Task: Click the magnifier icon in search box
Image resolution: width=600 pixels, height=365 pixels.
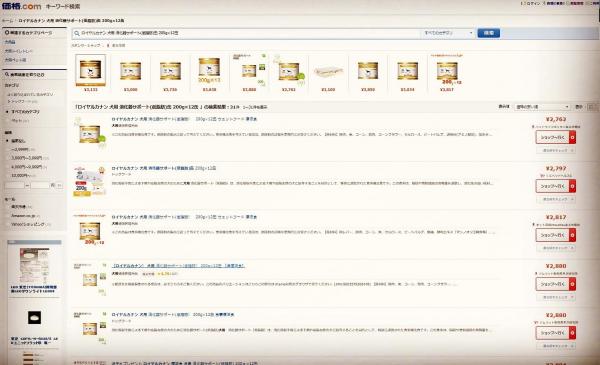Action: (77, 33)
